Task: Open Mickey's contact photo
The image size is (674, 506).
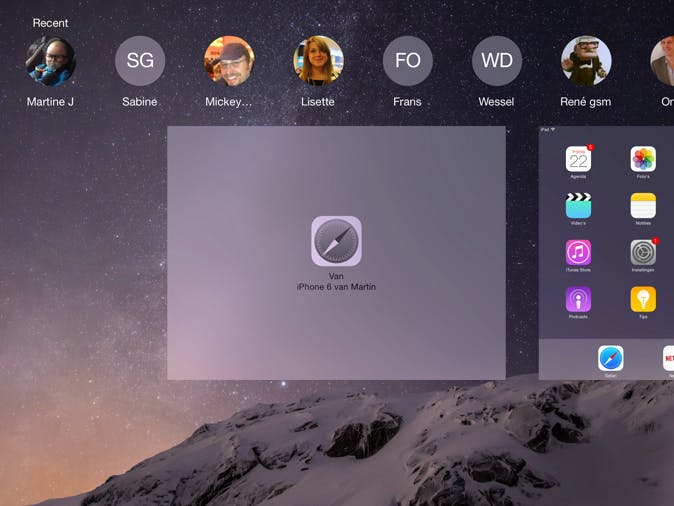Action: pyautogui.click(x=229, y=61)
